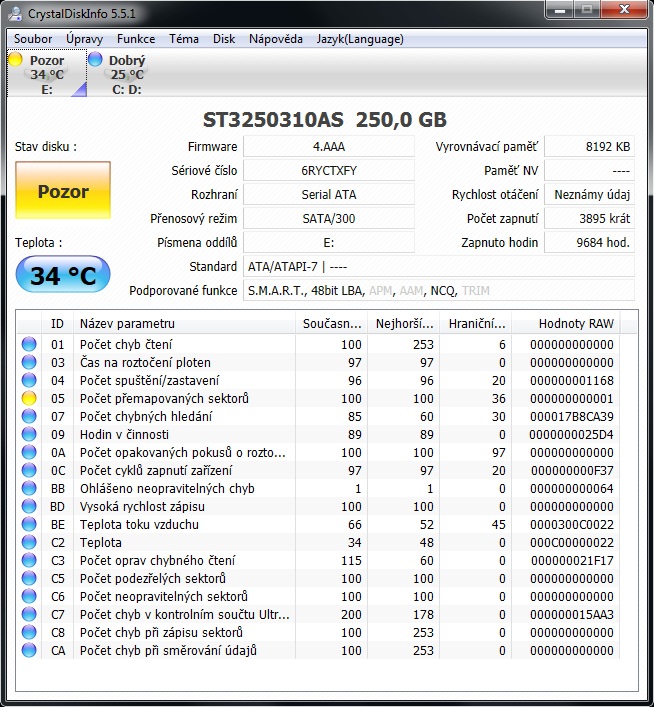Open the Disk menu
Screen dimensions: 654x707
[x=224, y=39]
